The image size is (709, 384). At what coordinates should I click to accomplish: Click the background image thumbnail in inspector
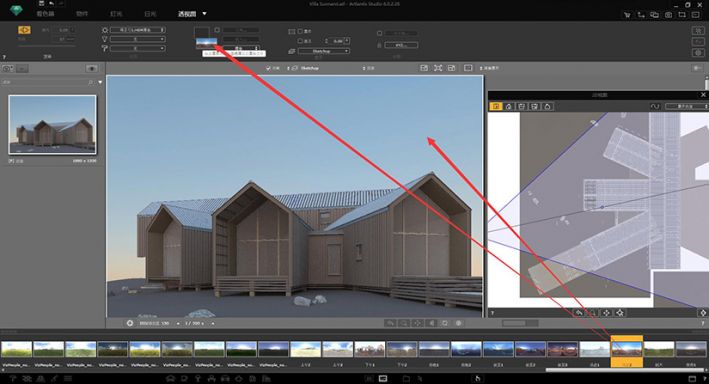click(206, 43)
